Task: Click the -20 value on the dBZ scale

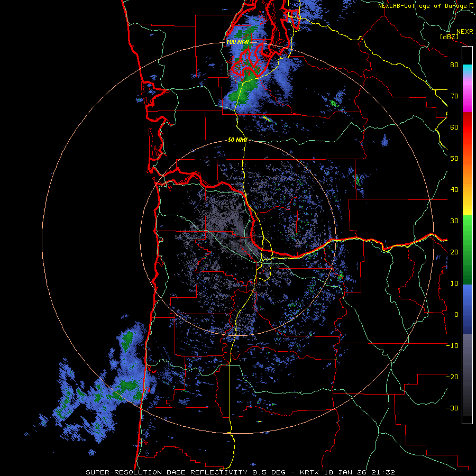Action: click(452, 377)
